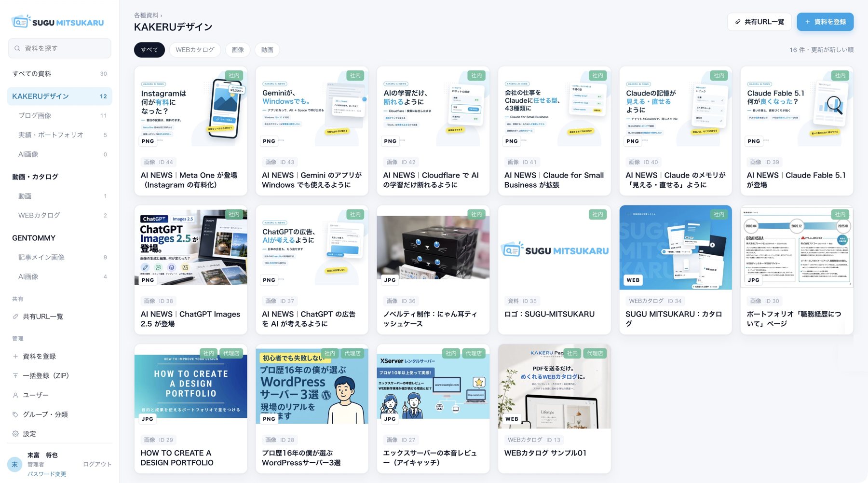Image resolution: width=868 pixels, height=483 pixels.
Task: Click the plus icon beside 資料を登録 in sidebar
Action: coord(15,356)
